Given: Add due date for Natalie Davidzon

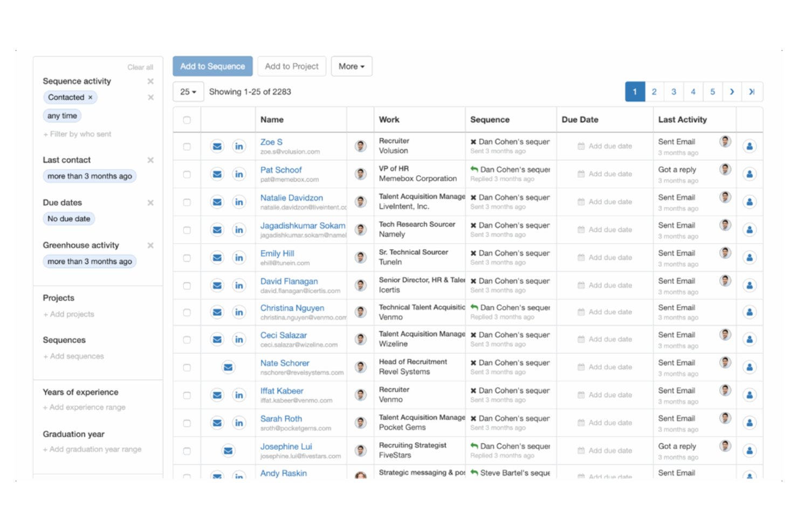Looking at the screenshot, I should [604, 202].
